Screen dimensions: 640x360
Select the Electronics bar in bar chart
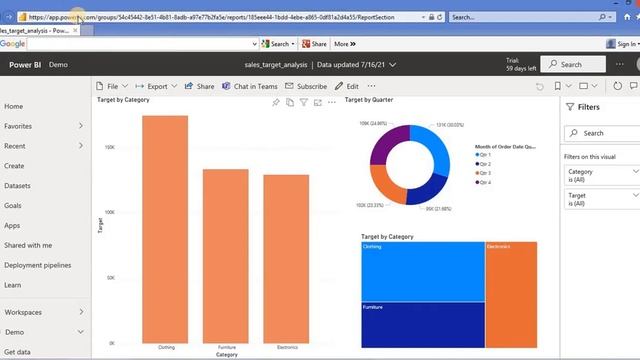coord(286,259)
